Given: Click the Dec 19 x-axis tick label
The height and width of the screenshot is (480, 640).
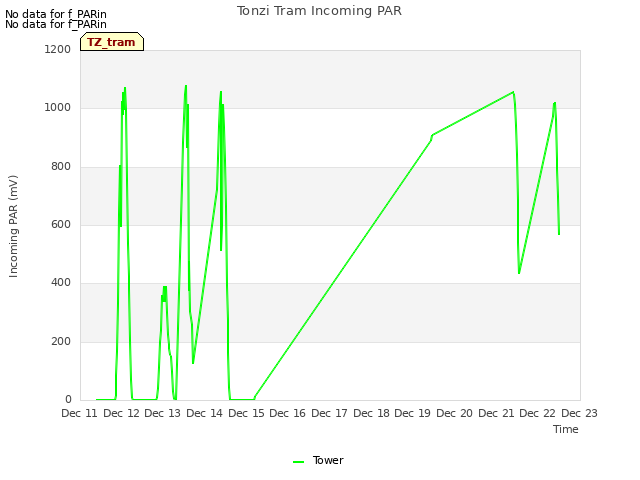Looking at the screenshot, I should point(412,413).
